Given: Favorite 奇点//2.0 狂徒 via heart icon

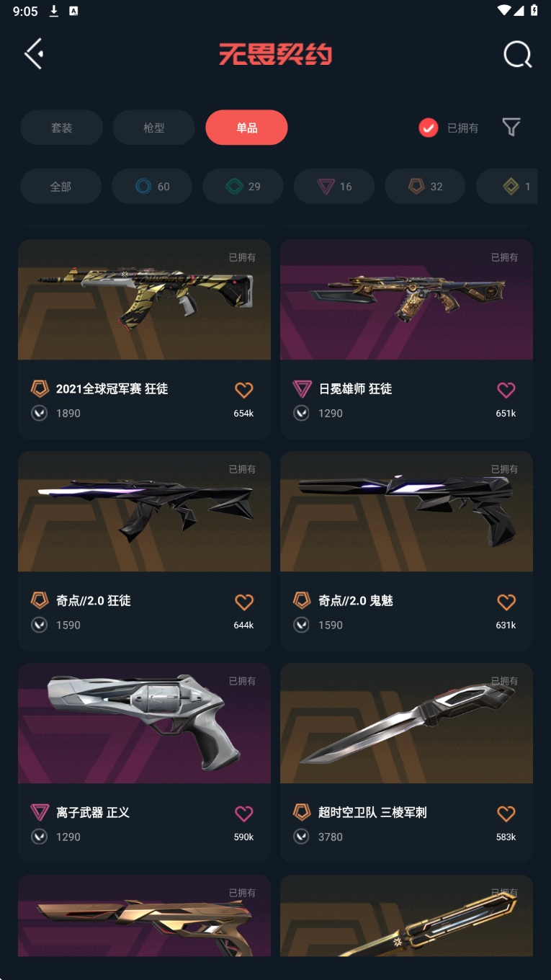Looking at the screenshot, I should click(x=244, y=602).
